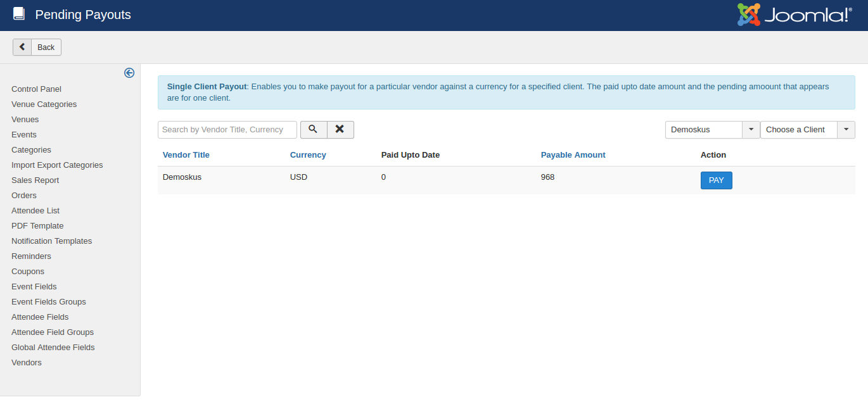Select Coupons from the sidebar menu
This screenshot has height=409, width=868.
point(28,272)
